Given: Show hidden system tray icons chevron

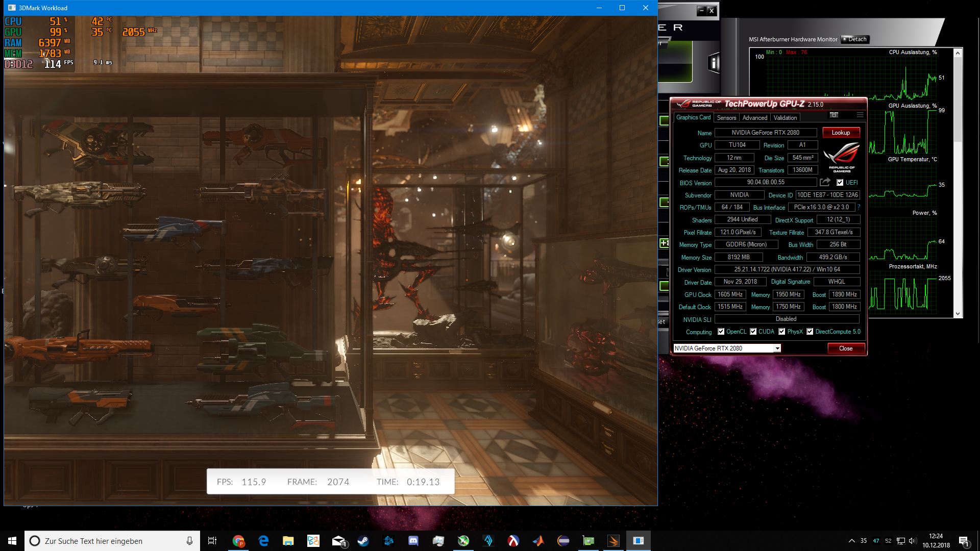Looking at the screenshot, I should tap(851, 541).
